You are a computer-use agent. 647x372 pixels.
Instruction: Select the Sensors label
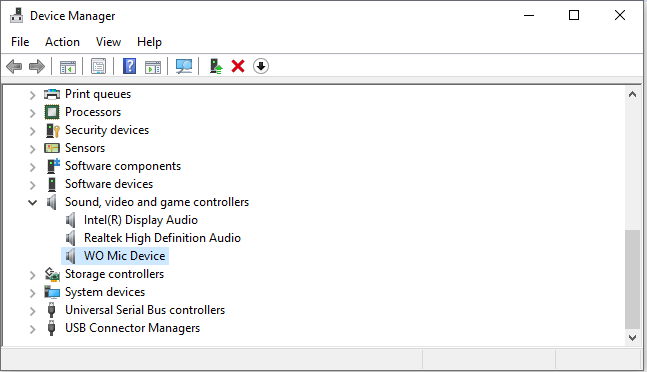(x=85, y=148)
